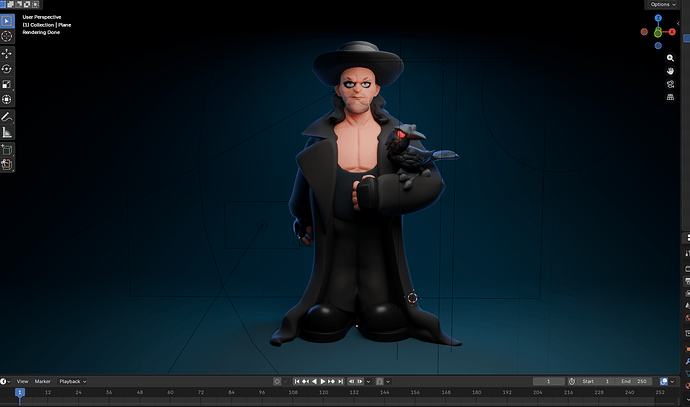
Task: Select the Measure ruler tool
Action: pyautogui.click(x=7, y=132)
